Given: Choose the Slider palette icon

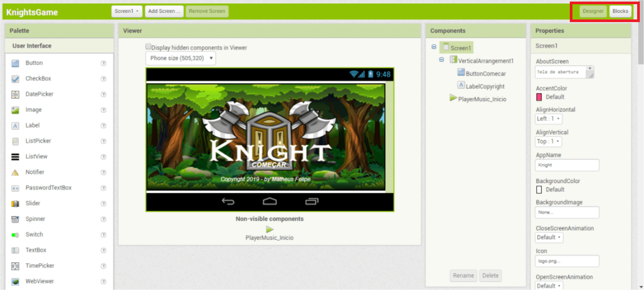Looking at the screenshot, I should coord(15,203).
